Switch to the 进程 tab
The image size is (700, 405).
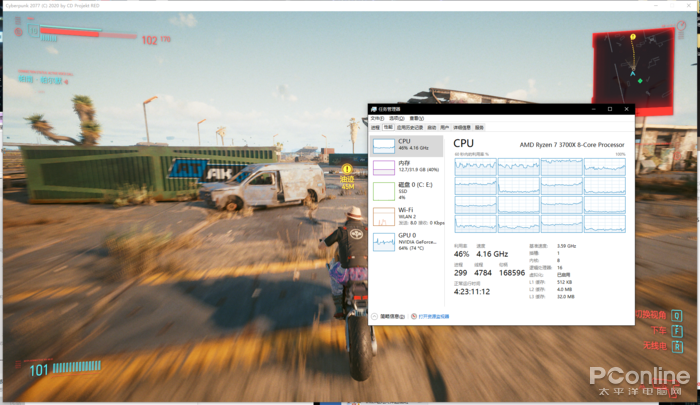point(375,128)
